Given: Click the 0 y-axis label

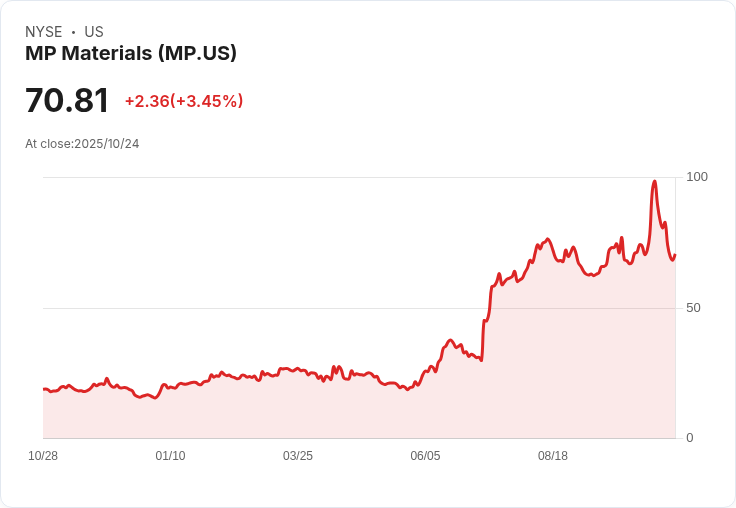Looking at the screenshot, I should (x=690, y=438).
